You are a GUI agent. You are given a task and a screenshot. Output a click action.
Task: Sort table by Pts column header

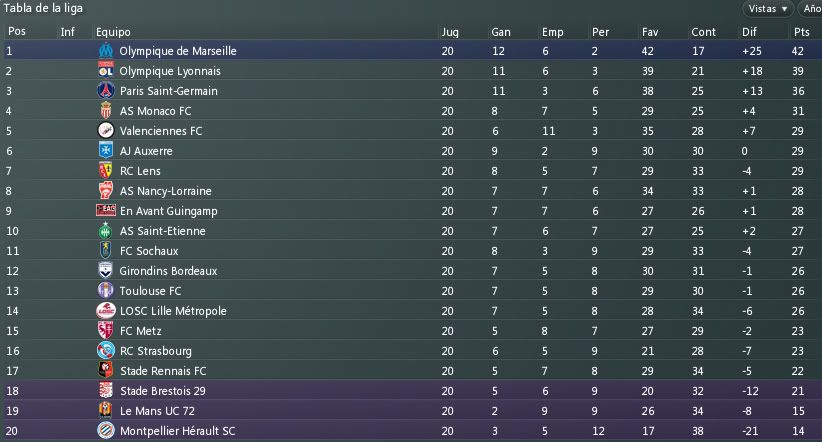[x=800, y=32]
